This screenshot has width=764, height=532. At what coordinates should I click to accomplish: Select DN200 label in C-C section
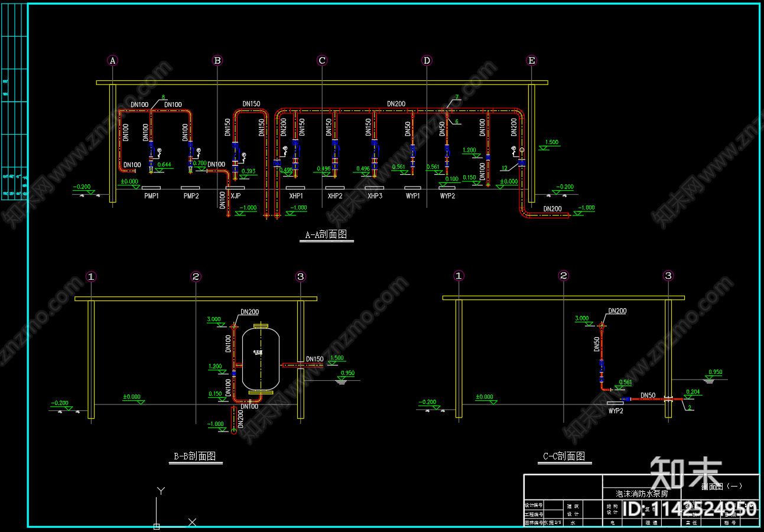(x=617, y=311)
